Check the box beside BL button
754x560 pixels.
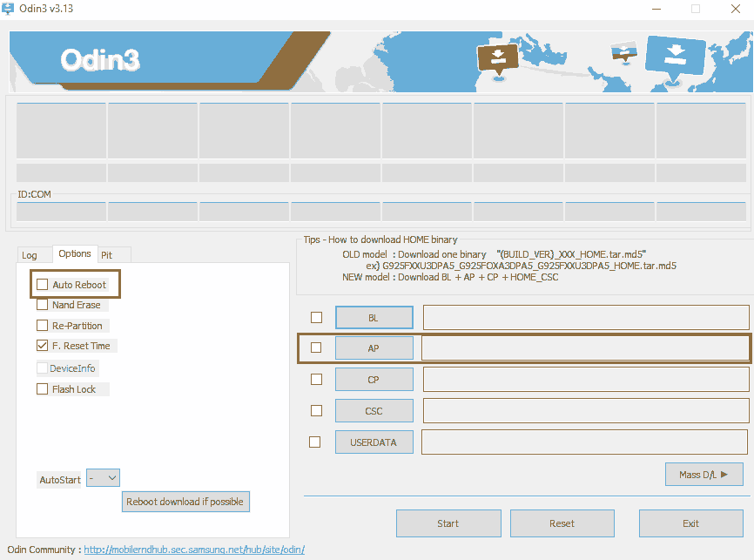(x=316, y=318)
